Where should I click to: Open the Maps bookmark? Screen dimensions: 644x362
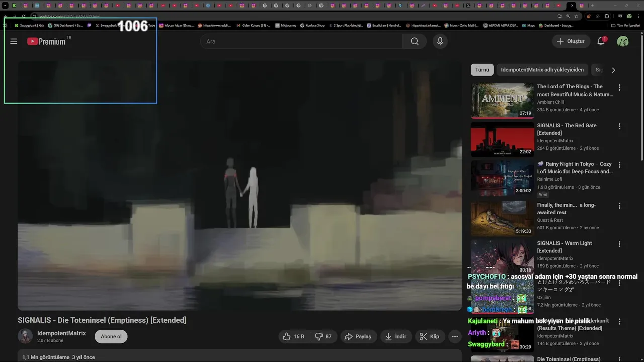coord(528,25)
